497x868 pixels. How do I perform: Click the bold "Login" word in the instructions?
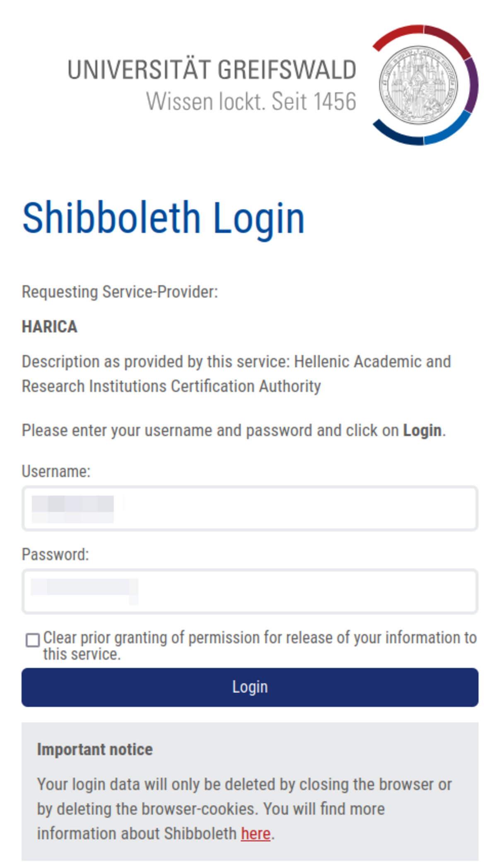tap(422, 431)
